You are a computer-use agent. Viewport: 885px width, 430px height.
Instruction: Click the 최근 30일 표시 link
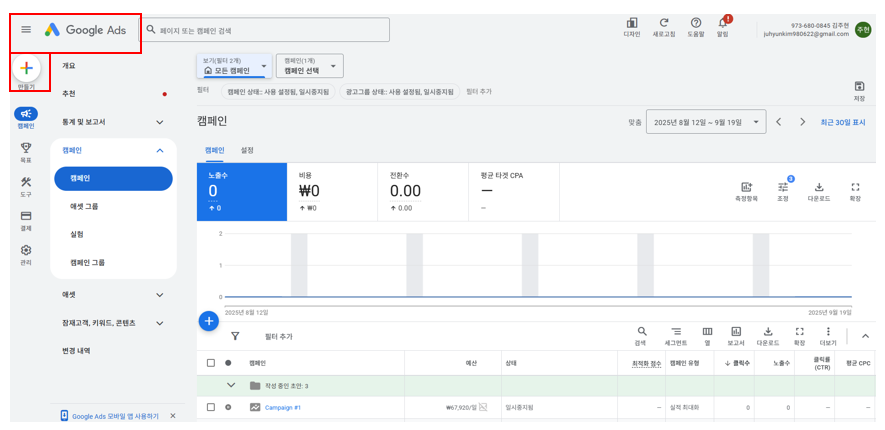click(x=843, y=122)
